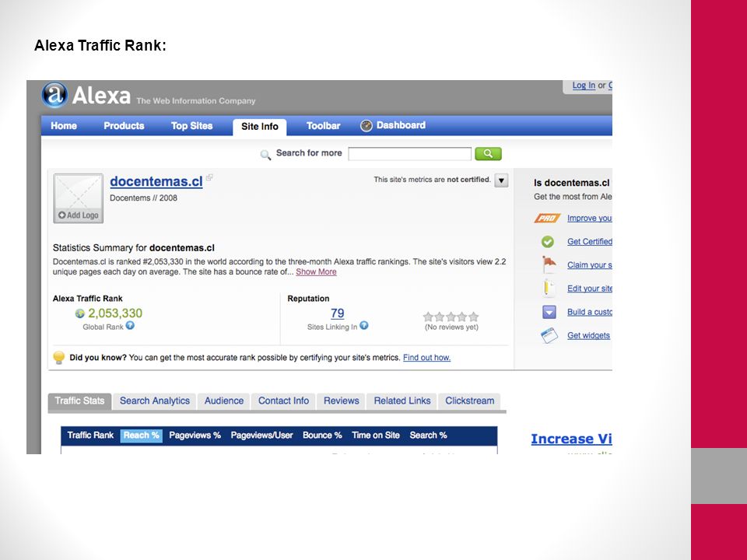
Task: Open the Build a custom toolbar link
Action: click(589, 312)
